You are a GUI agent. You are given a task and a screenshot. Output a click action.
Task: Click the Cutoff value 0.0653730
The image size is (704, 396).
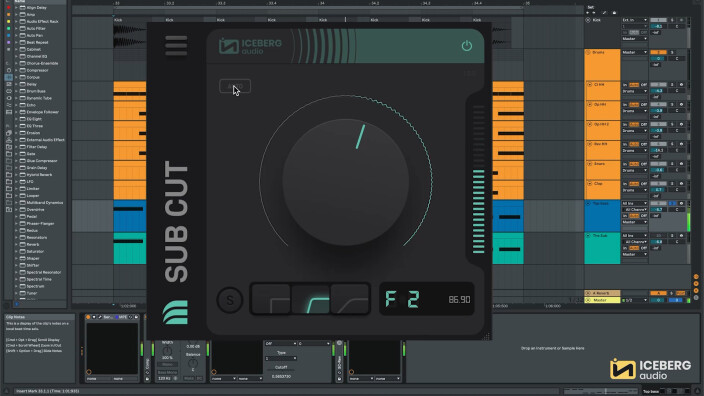[281, 376]
